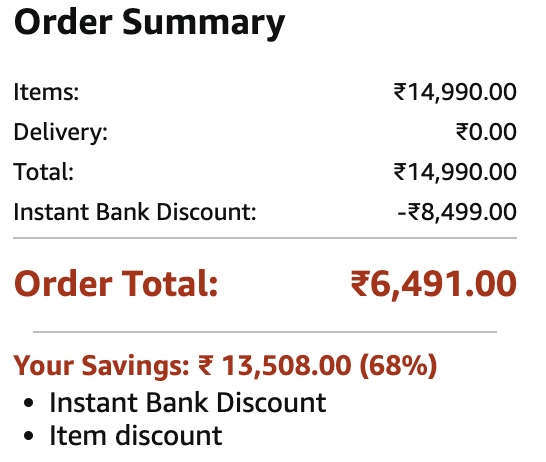Click the Your Savings text
546x462 pixels.
[101, 366]
